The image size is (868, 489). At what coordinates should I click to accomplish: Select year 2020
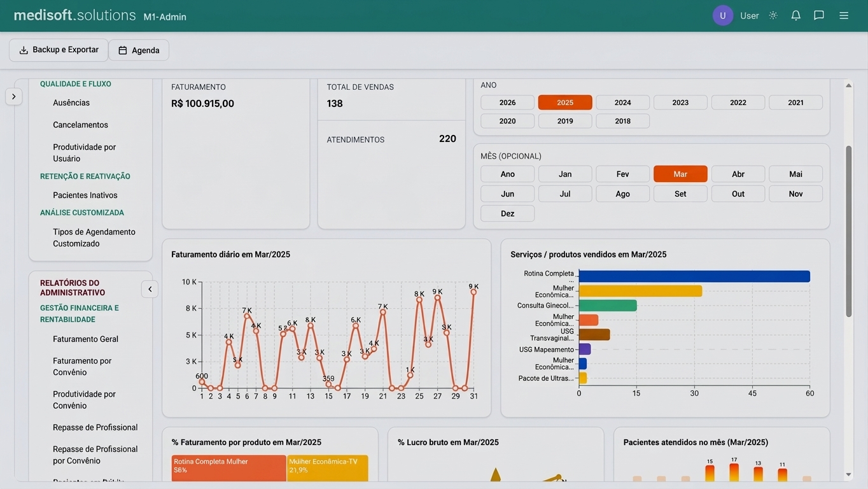508,121
